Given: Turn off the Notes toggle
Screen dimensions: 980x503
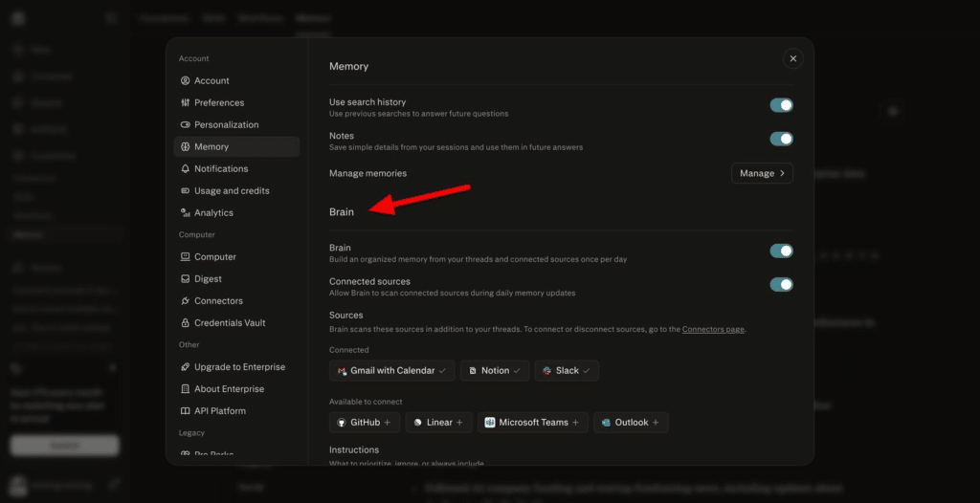Looking at the screenshot, I should [x=781, y=139].
